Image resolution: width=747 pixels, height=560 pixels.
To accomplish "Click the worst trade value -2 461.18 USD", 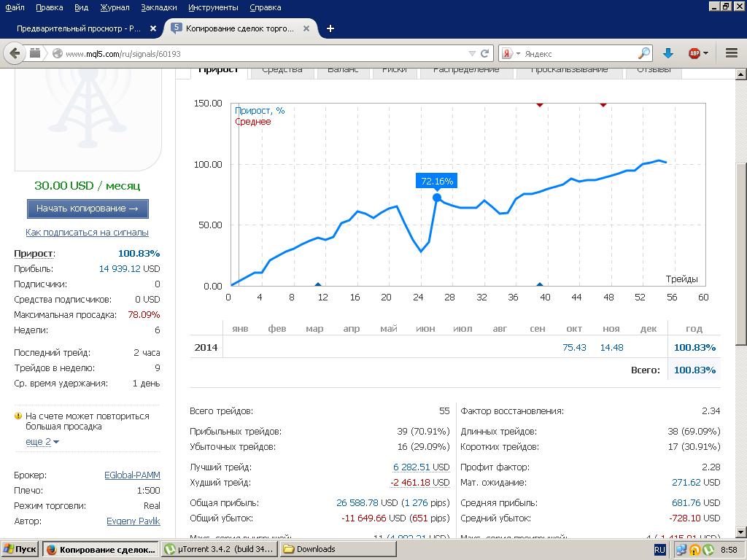I will point(419,483).
